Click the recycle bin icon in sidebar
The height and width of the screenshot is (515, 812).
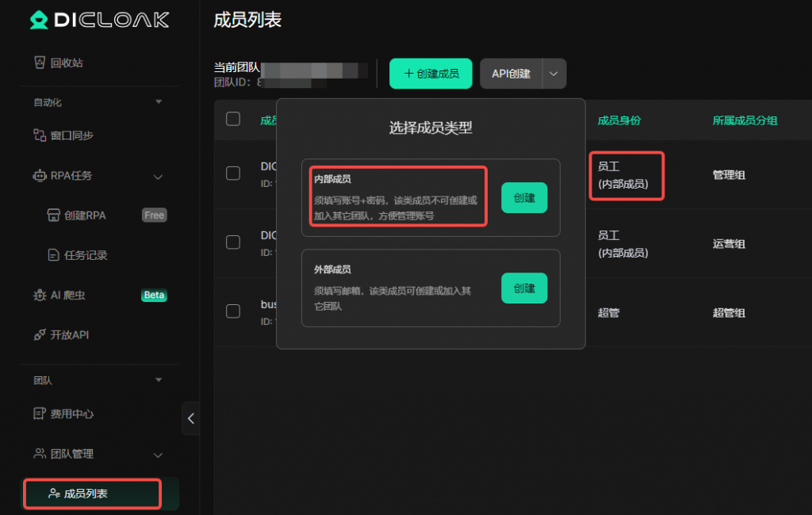pos(40,63)
